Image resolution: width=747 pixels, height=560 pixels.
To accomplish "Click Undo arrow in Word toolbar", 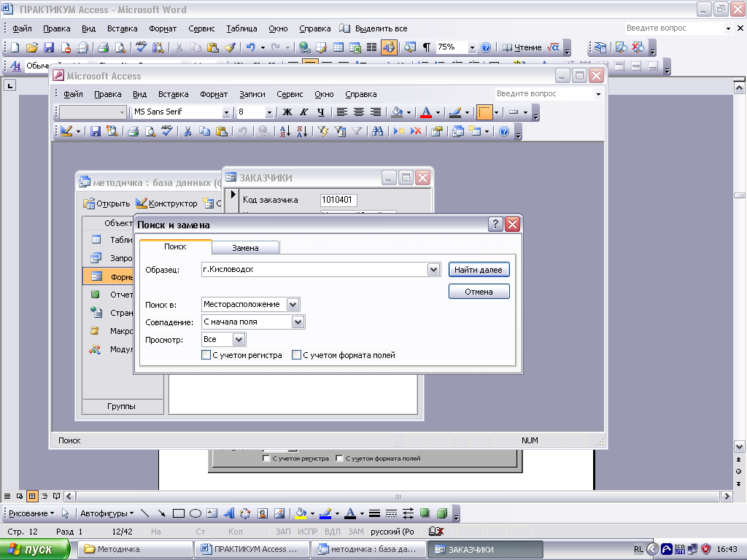I will click(251, 47).
